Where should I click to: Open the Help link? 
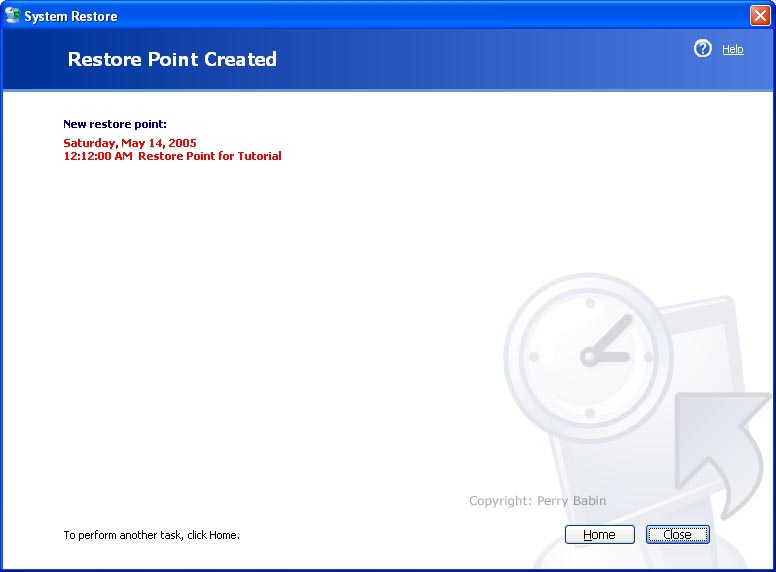(x=732, y=49)
